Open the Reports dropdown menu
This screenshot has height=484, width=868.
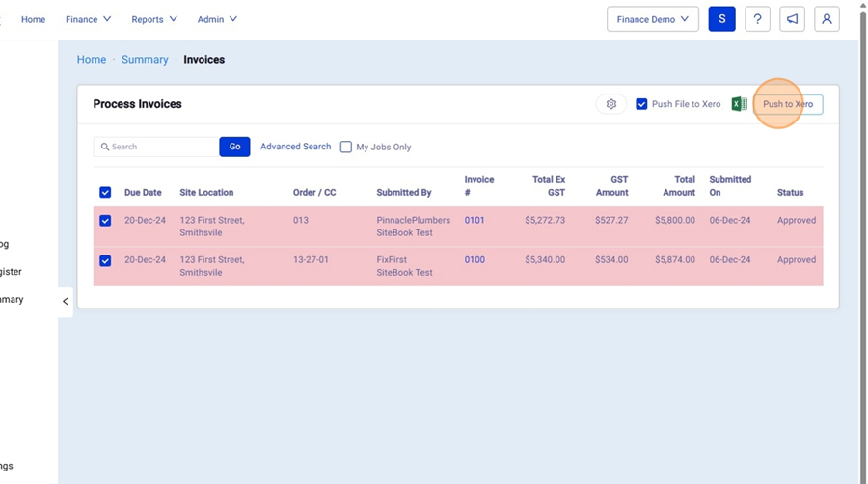[154, 19]
